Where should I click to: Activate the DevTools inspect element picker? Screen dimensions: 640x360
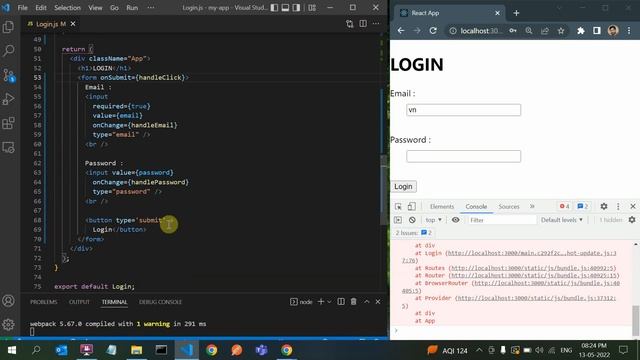point(398,207)
